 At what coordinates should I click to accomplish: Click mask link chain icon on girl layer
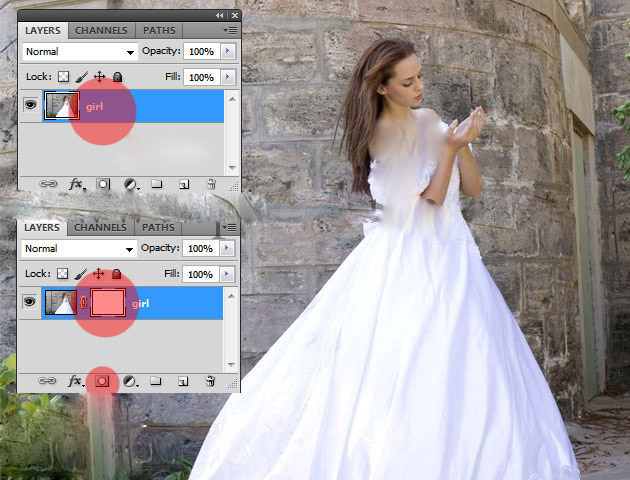coord(84,303)
